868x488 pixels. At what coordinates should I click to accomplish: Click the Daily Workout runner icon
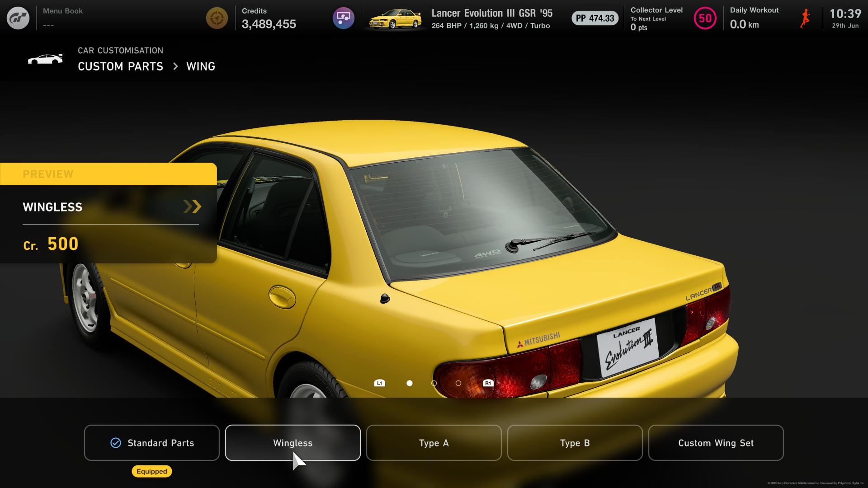(805, 19)
